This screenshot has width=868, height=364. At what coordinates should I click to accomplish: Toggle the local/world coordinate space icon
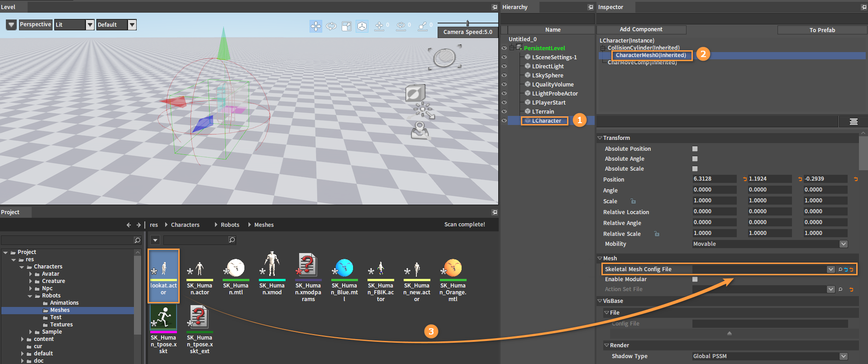click(x=362, y=26)
